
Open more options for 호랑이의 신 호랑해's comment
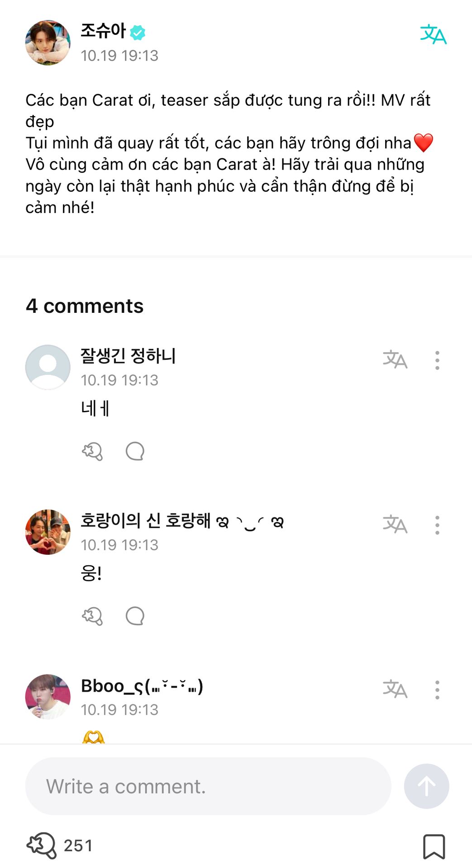click(437, 525)
